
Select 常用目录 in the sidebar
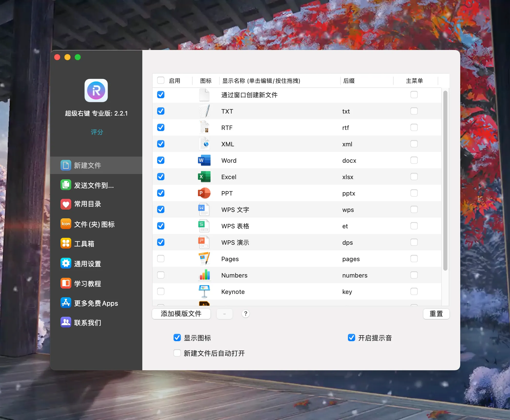pyautogui.click(x=87, y=204)
